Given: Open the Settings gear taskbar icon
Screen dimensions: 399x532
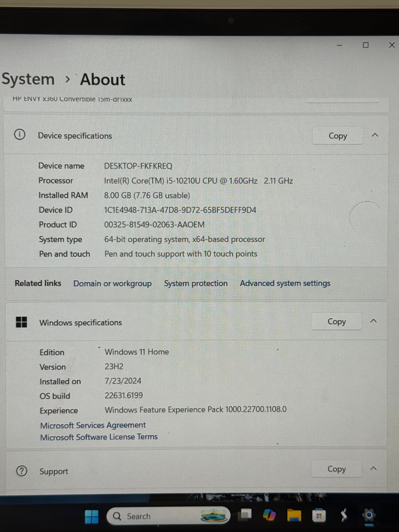Looking at the screenshot, I should 369,515.
